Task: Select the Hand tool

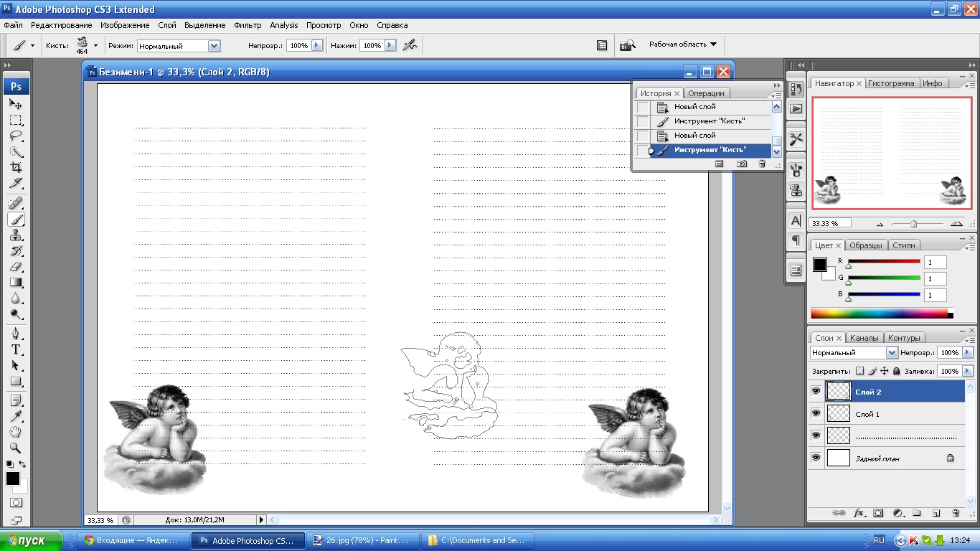Action: pos(16,432)
